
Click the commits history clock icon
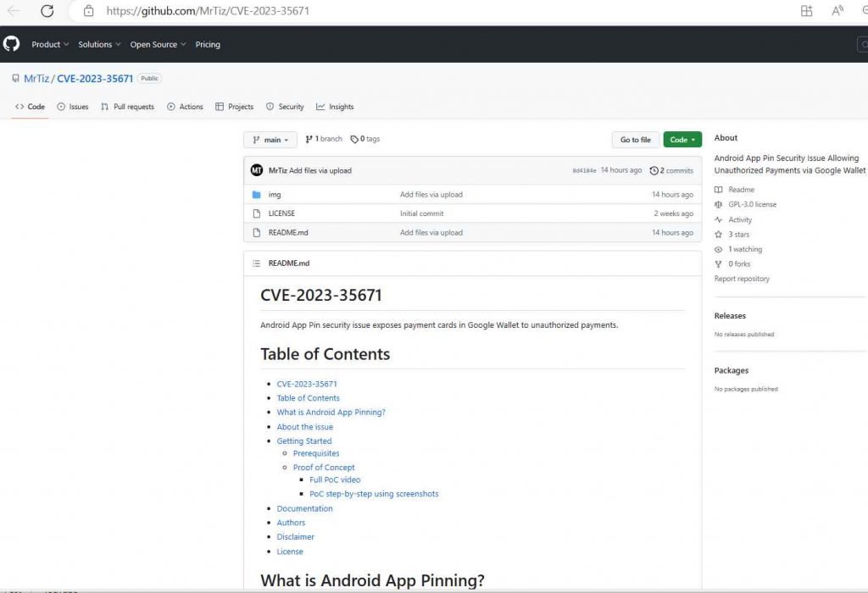pos(654,171)
